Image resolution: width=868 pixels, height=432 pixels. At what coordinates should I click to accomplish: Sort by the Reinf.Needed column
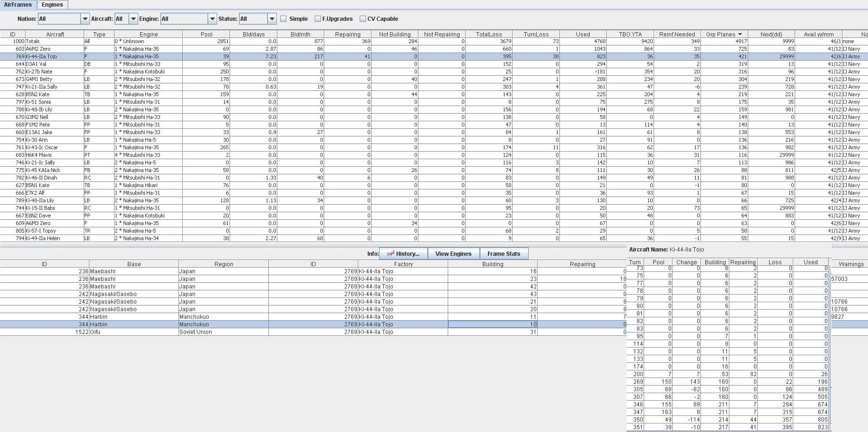[x=677, y=34]
